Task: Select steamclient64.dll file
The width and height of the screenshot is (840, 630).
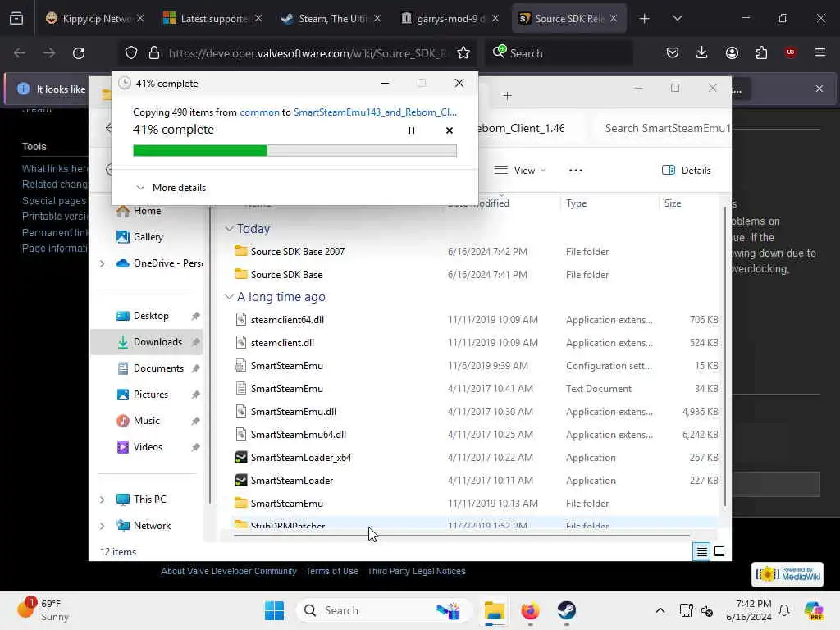Action: pyautogui.click(x=287, y=320)
